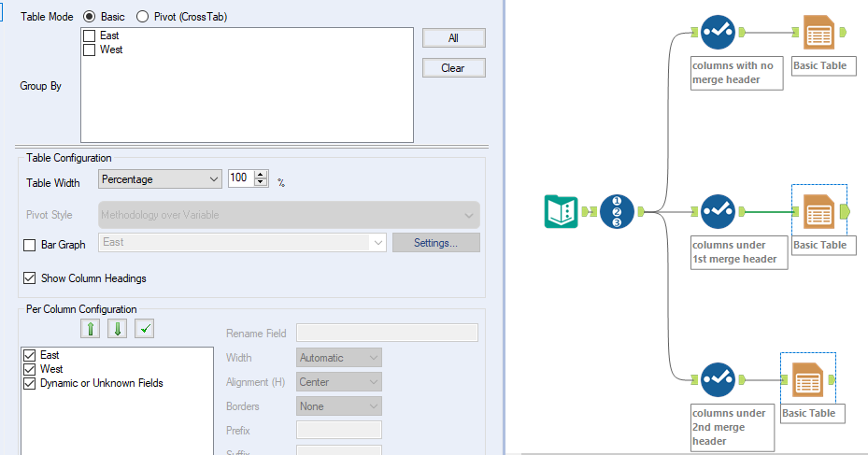The width and height of the screenshot is (868, 455).
Task: Open the Borders None dropdown
Action: tap(339, 406)
